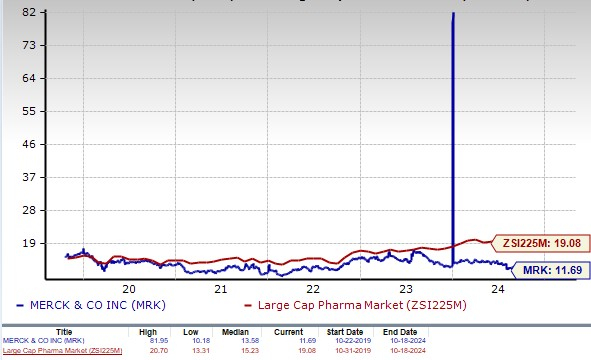Click y-axis label 55
This screenshot has height=360, width=591.
click(29, 111)
